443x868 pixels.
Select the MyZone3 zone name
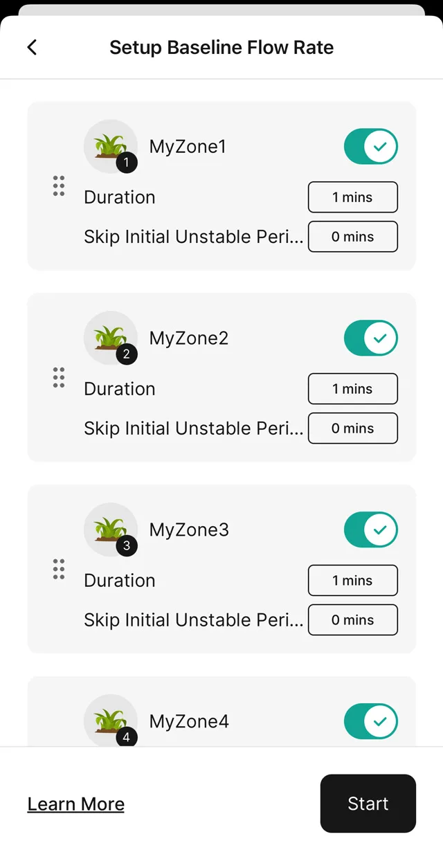(x=189, y=530)
